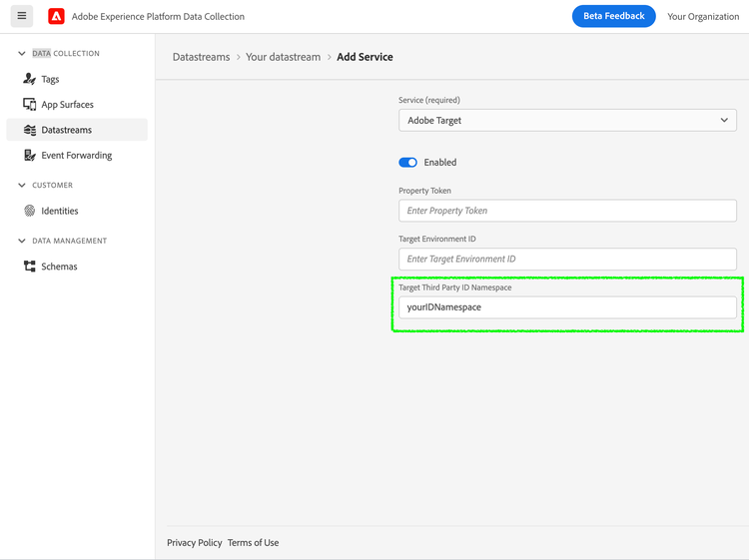This screenshot has width=749, height=560.
Task: Collapse the Data Collection section
Action: pos(22,54)
